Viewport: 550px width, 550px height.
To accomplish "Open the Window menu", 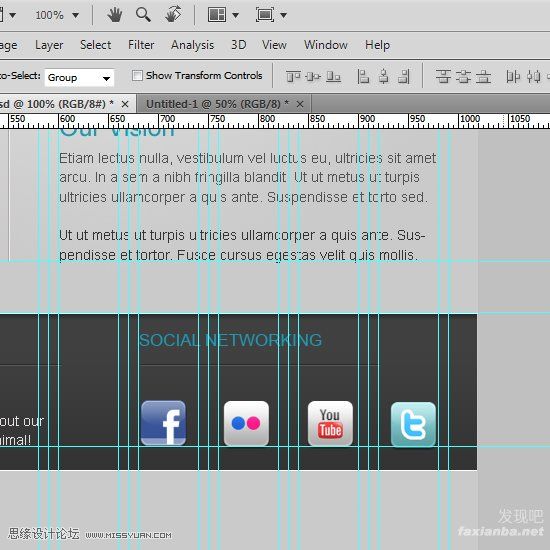I will click(x=326, y=45).
